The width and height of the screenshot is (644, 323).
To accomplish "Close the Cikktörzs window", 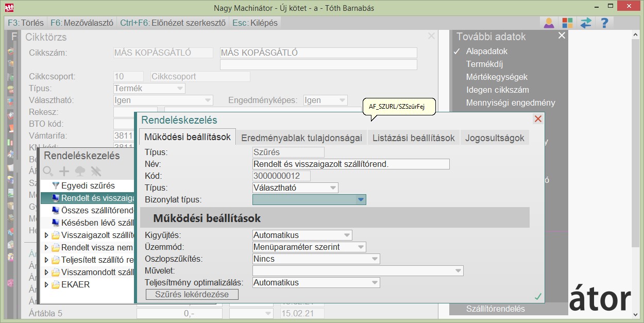I will [432, 36].
